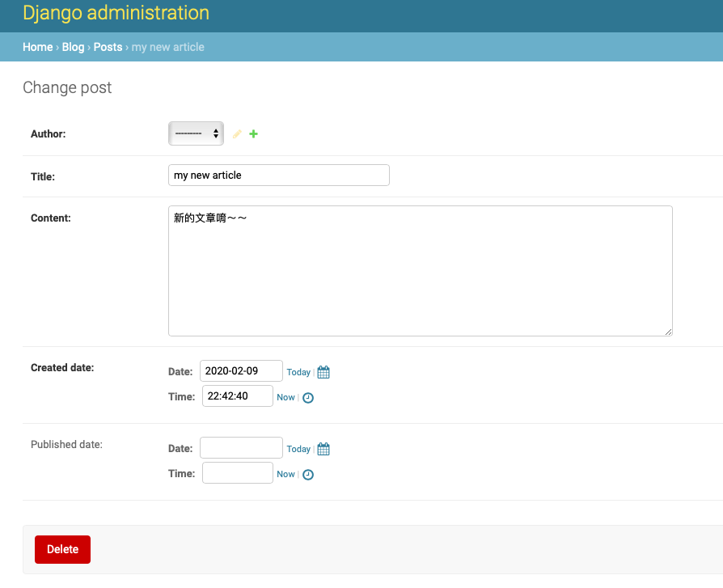The image size is (723, 588).
Task: Focus the empty Published time input
Action: pos(238,472)
